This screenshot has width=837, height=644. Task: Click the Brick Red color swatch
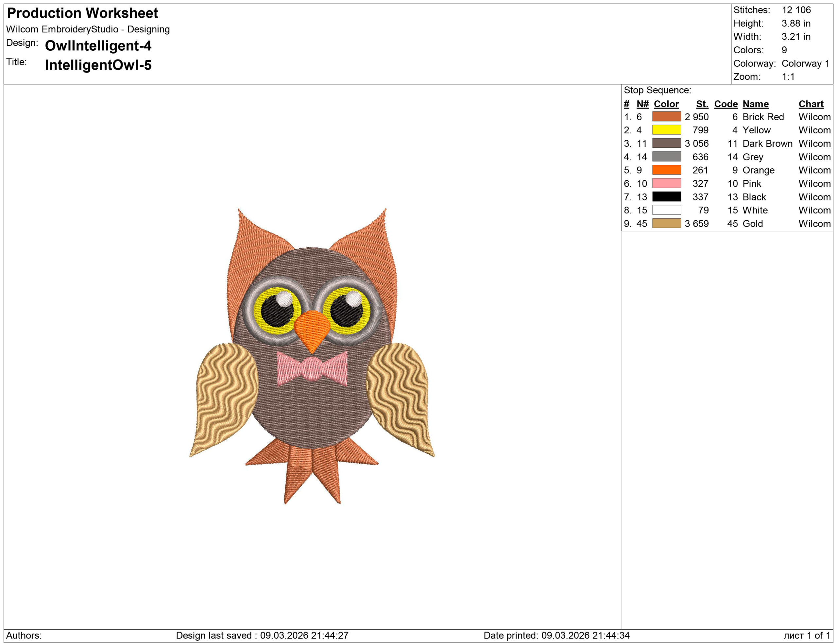point(666,116)
